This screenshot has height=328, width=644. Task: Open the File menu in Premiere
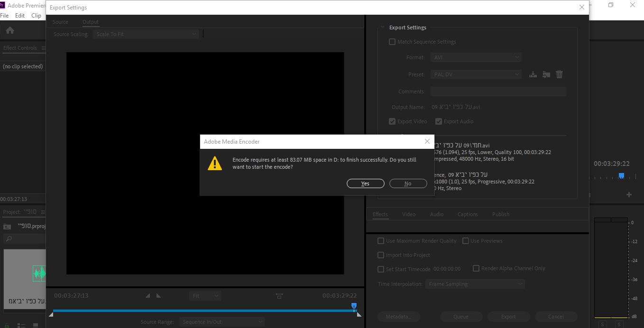pyautogui.click(x=4, y=16)
